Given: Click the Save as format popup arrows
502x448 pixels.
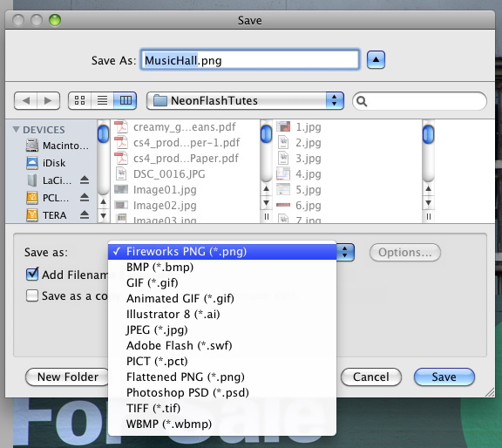Looking at the screenshot, I should click(x=345, y=252).
